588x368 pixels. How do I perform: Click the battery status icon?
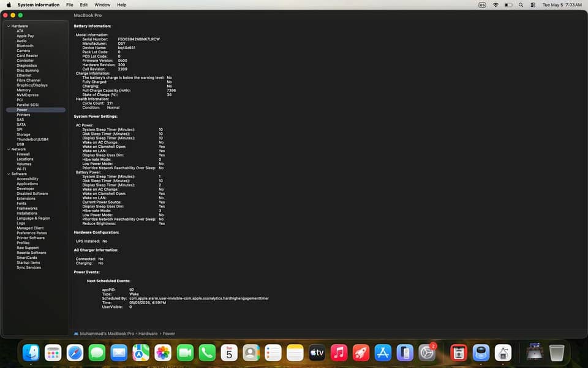coord(508,5)
